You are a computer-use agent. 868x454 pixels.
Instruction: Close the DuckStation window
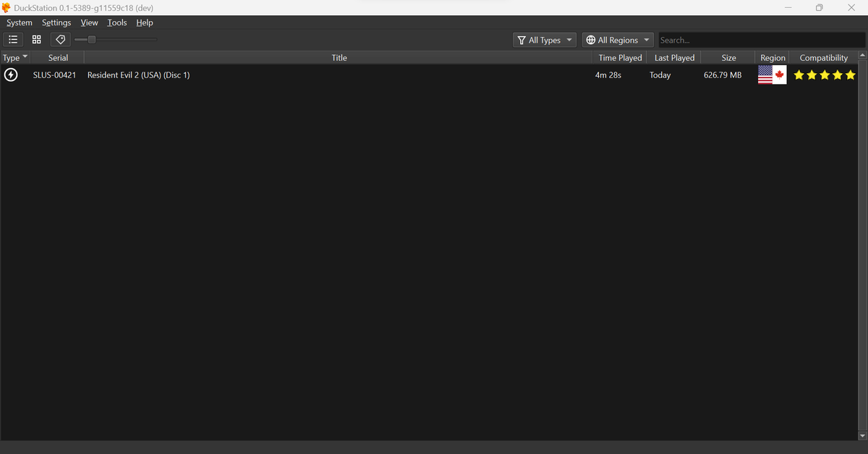tap(851, 7)
